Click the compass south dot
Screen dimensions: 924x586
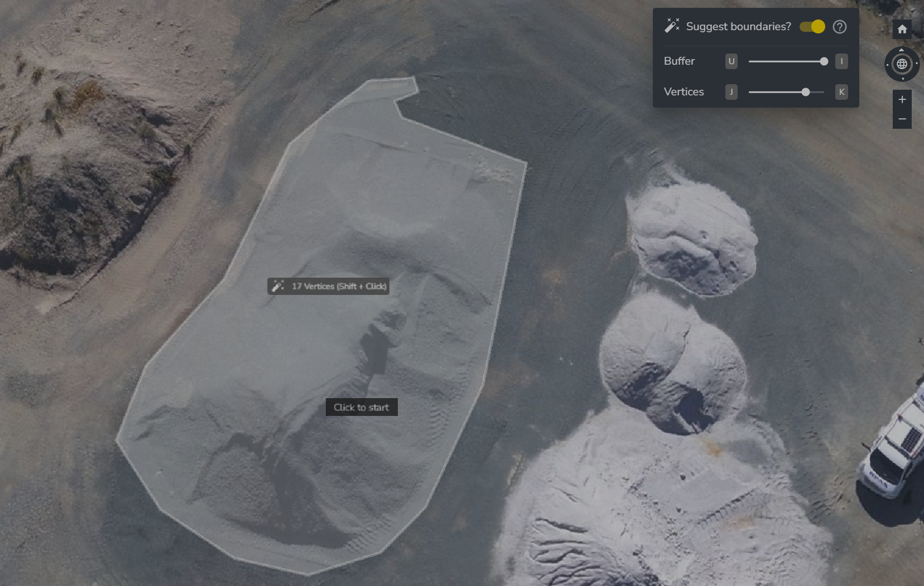pos(902,79)
